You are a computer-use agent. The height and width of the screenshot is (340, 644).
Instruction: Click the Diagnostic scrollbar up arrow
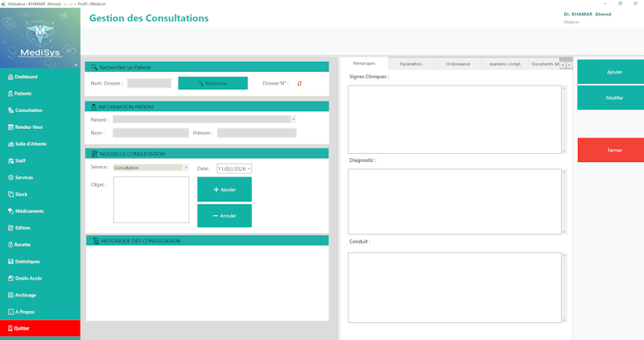coord(564,172)
